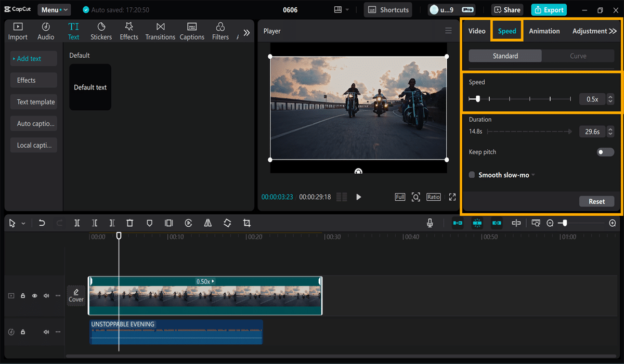
Task: Switch to the Video inspector tab
Action: (x=477, y=31)
